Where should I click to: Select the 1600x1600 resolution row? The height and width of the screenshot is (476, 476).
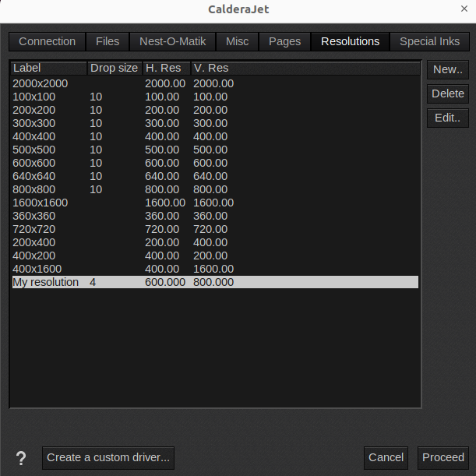(x=215, y=203)
